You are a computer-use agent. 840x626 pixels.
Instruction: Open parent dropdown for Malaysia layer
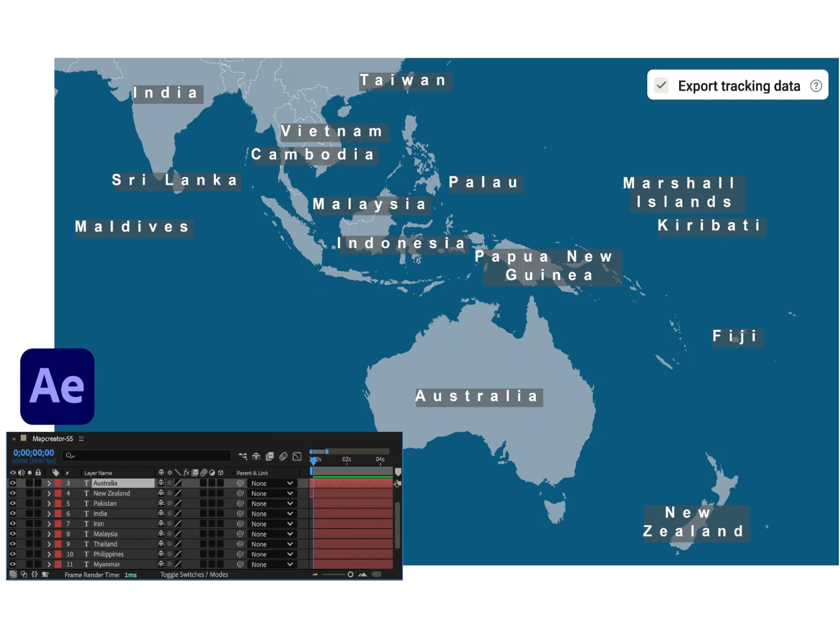tap(272, 534)
